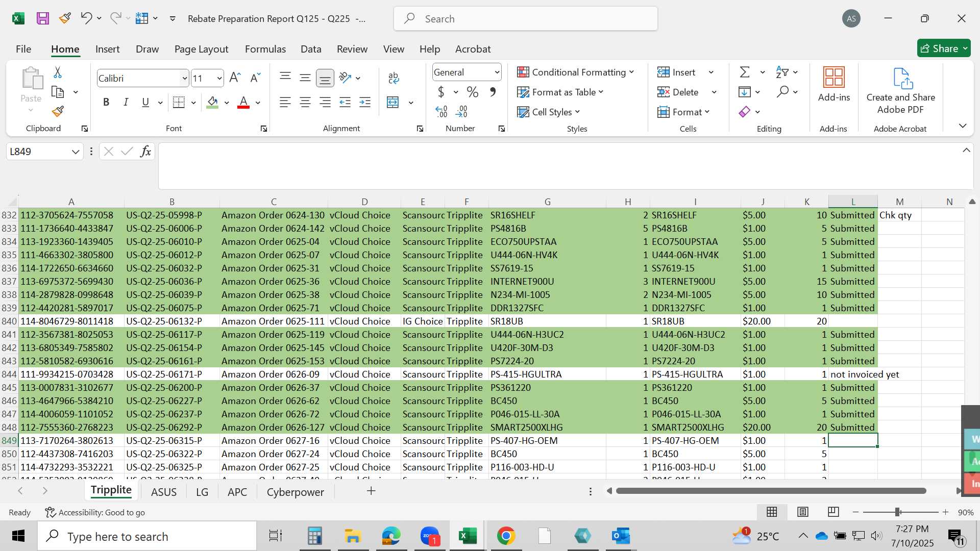Click the Format cells button

683,112
